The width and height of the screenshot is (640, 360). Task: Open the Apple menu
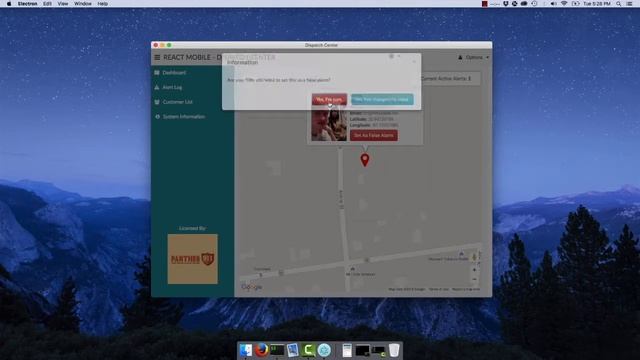tap(9, 4)
